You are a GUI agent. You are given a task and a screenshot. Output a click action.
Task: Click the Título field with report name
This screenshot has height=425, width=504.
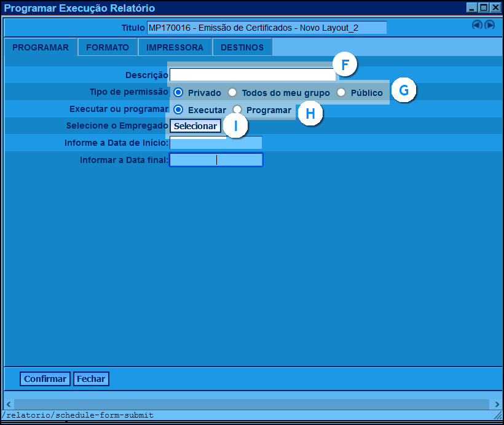[267, 28]
